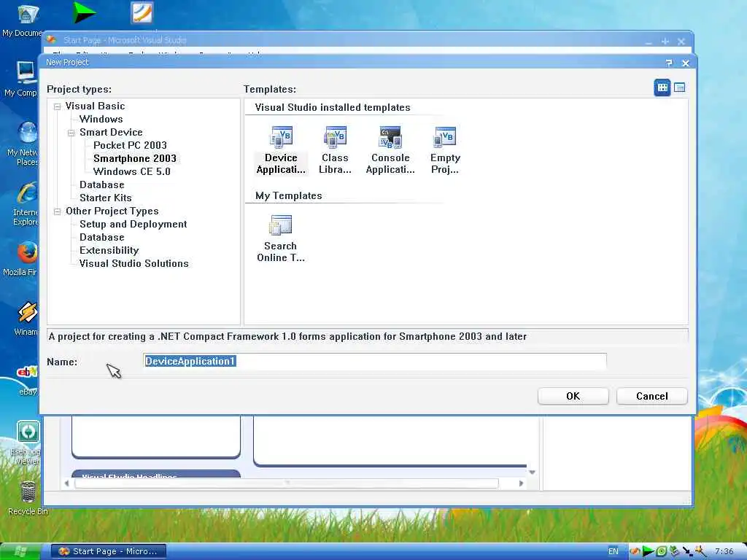Select the Device Application template
Image resolution: width=747 pixels, height=560 pixels.
point(281,150)
